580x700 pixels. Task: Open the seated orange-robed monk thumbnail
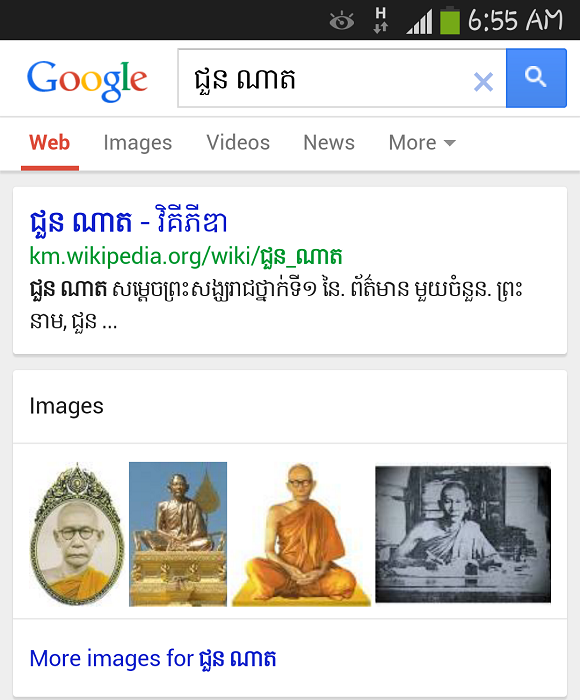(301, 534)
